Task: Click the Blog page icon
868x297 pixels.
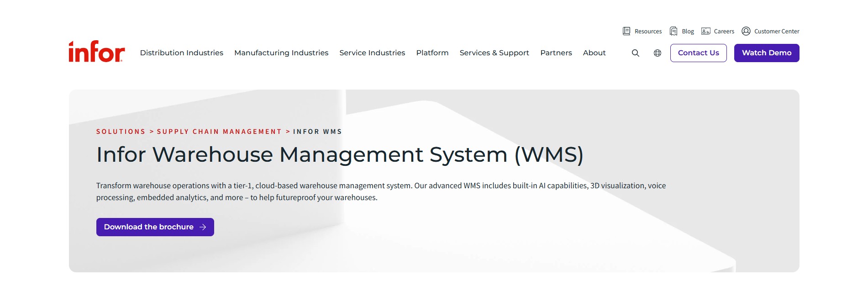Action: coord(673,31)
